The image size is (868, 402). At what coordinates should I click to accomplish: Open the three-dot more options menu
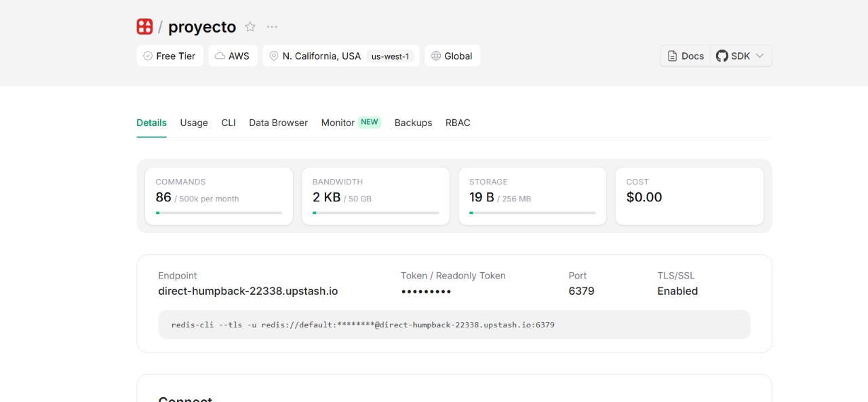272,27
